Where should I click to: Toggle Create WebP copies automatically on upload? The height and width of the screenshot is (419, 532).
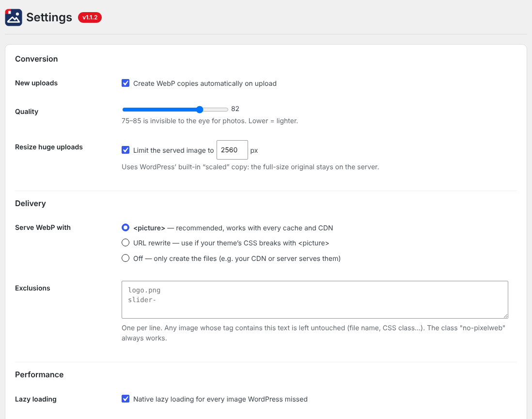click(125, 83)
